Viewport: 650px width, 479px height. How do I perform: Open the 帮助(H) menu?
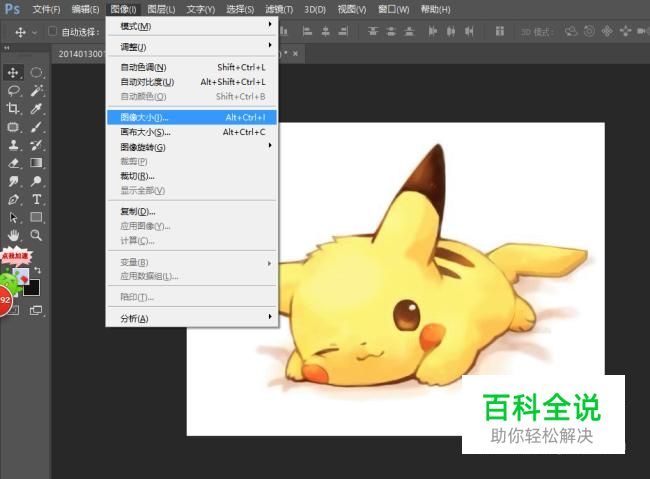point(435,9)
